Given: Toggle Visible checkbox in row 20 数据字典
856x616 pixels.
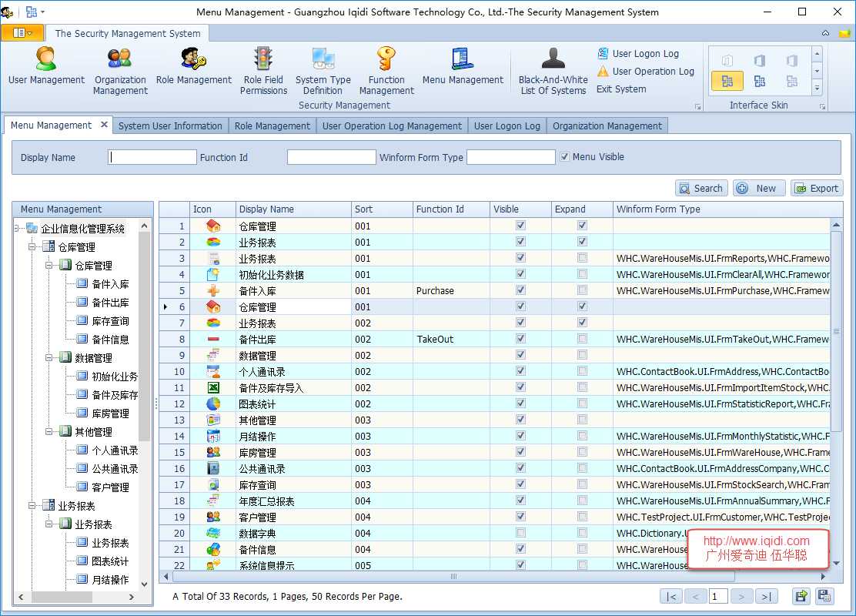Looking at the screenshot, I should [x=521, y=532].
